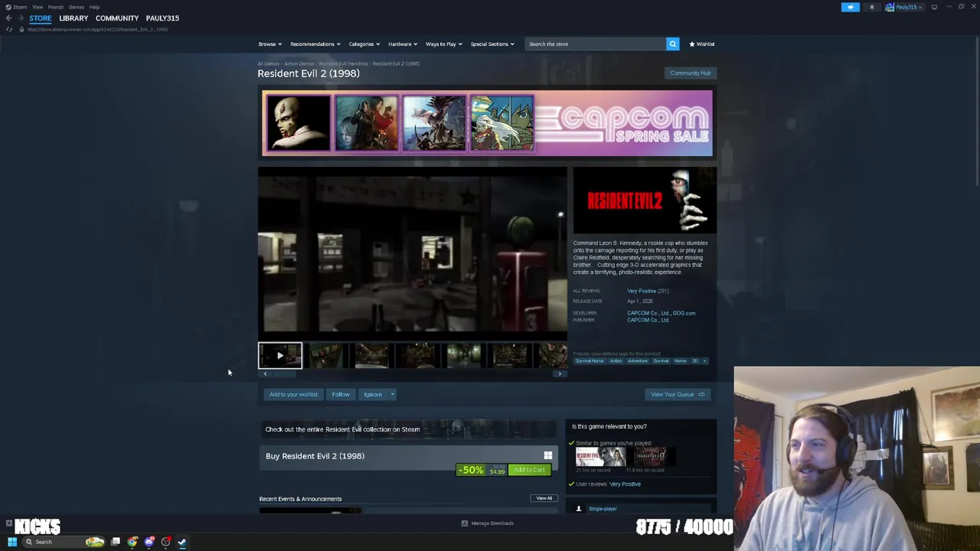
Task: Open the Games menu
Action: pos(76,7)
